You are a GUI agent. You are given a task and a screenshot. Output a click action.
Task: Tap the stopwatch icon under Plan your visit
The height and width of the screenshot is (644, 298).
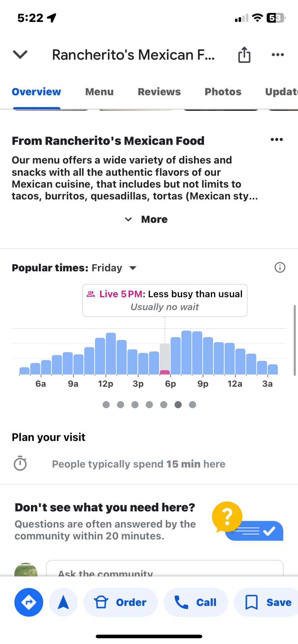20,464
